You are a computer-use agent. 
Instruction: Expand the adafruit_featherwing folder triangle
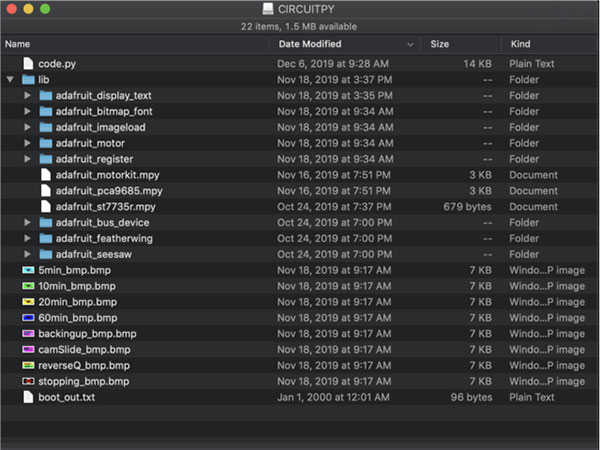click(28, 238)
